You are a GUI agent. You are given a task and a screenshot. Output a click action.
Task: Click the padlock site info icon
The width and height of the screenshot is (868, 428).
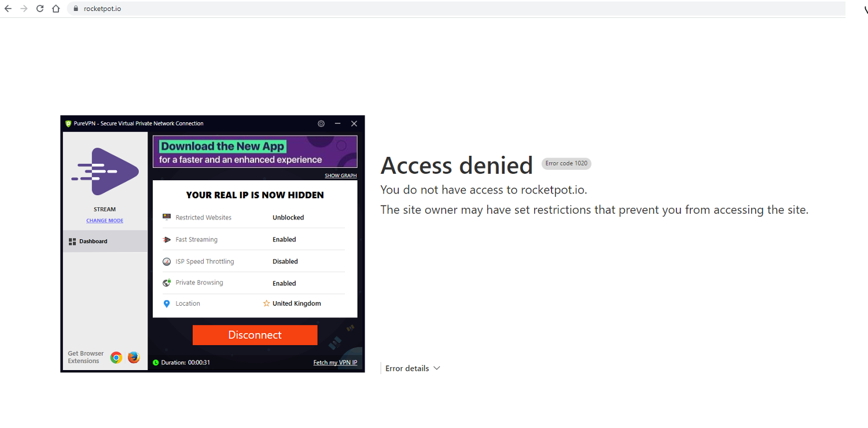(75, 9)
